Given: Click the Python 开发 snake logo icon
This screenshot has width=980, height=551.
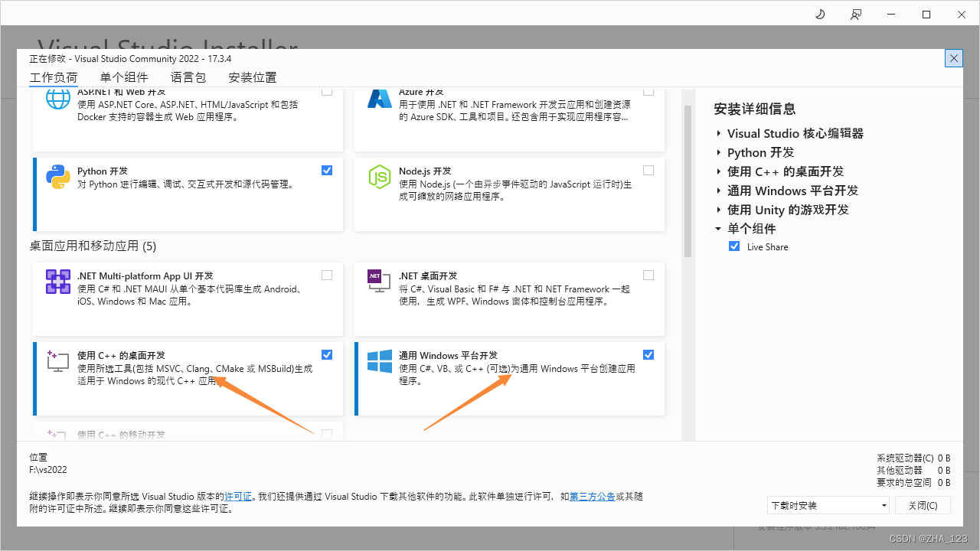Looking at the screenshot, I should pyautogui.click(x=58, y=177).
